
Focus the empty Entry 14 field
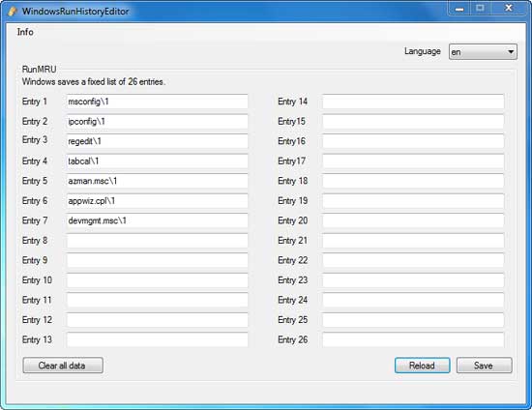pos(413,102)
